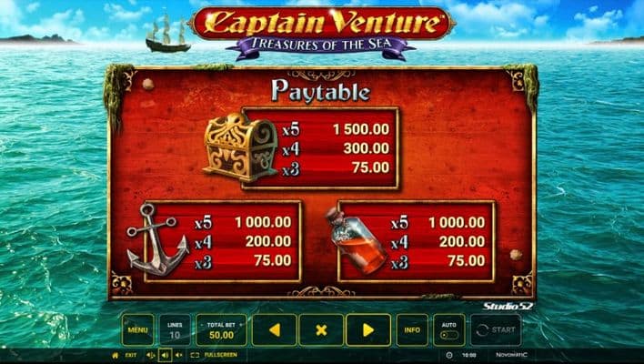Open the INFO panel
The width and height of the screenshot is (644, 364).
[412, 329]
